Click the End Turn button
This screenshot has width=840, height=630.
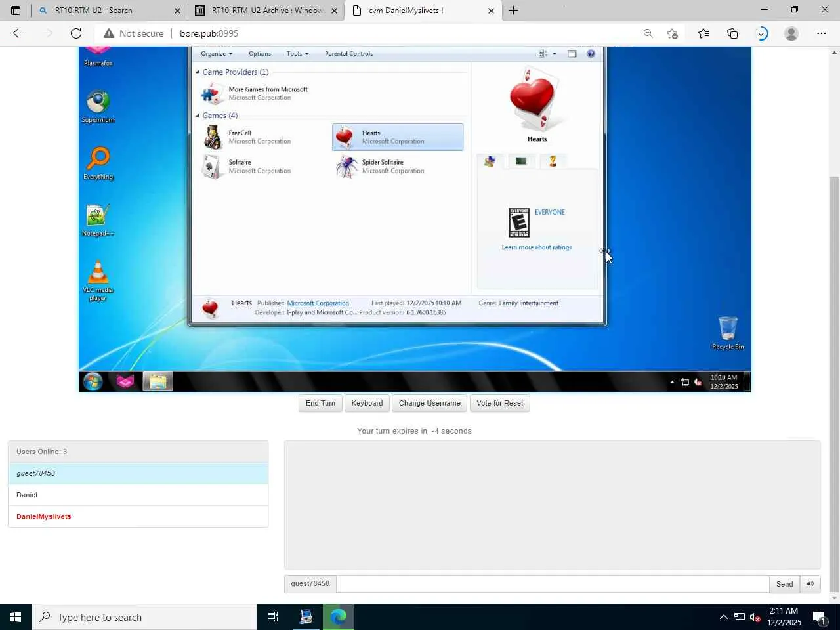click(320, 403)
